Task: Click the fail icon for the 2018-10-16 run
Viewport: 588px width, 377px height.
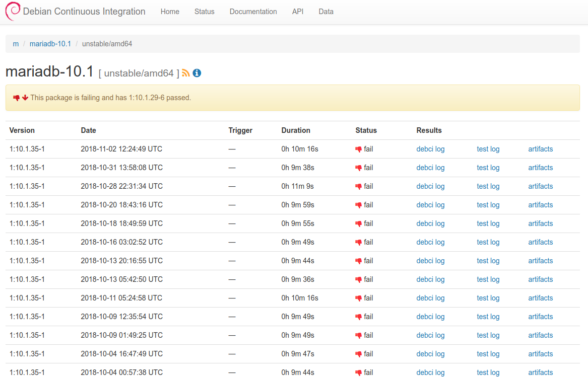Action: point(359,242)
